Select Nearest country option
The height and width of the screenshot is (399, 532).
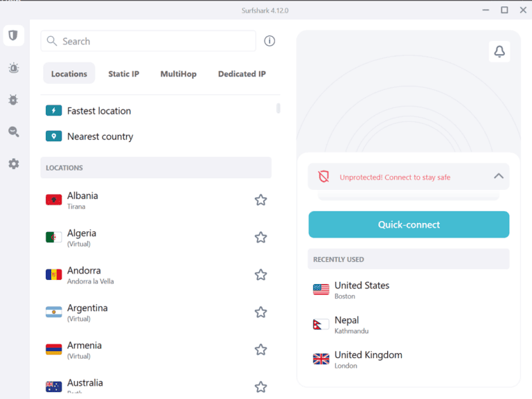(100, 136)
